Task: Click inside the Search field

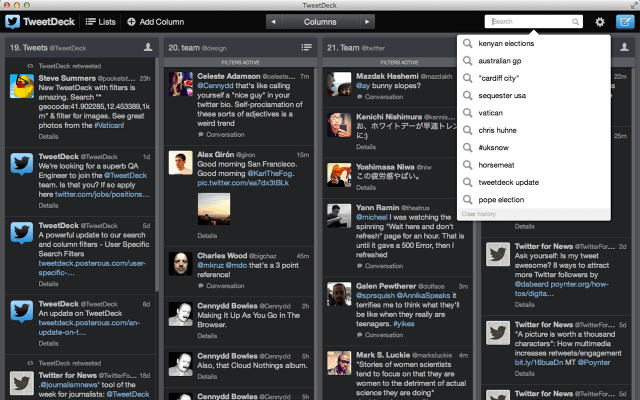Action: coord(530,21)
